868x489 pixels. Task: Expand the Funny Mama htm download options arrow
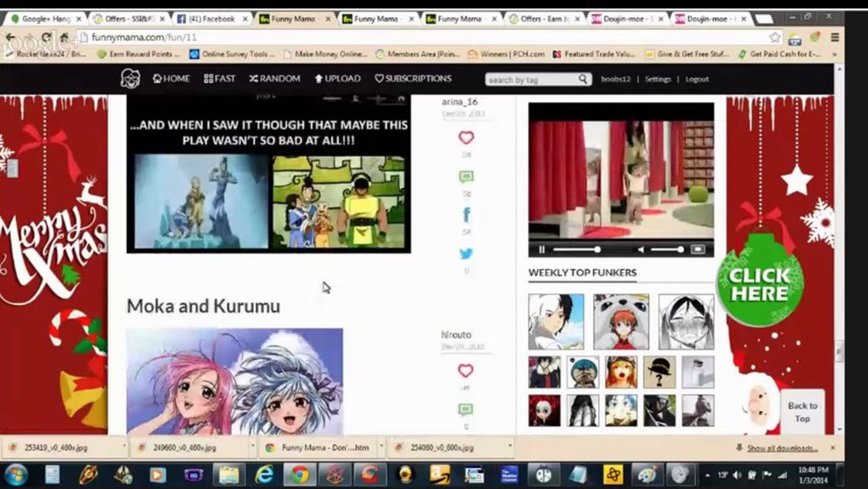tap(381, 448)
